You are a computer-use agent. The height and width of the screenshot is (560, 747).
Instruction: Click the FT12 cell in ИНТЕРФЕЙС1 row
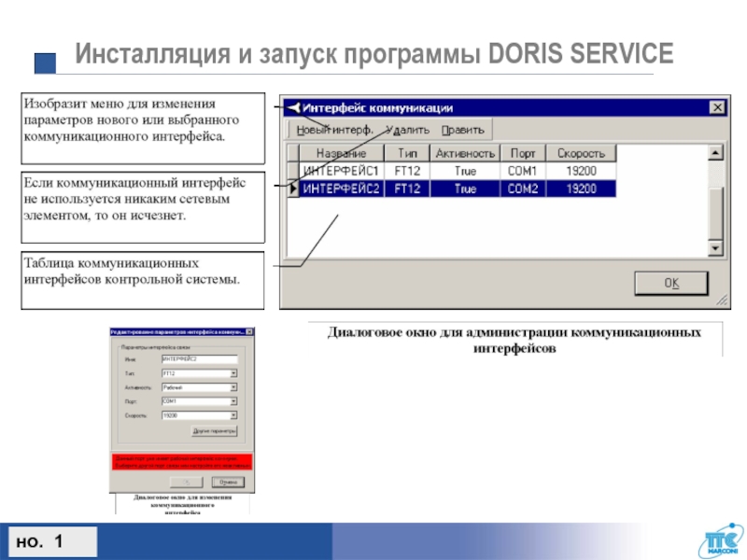tap(407, 171)
